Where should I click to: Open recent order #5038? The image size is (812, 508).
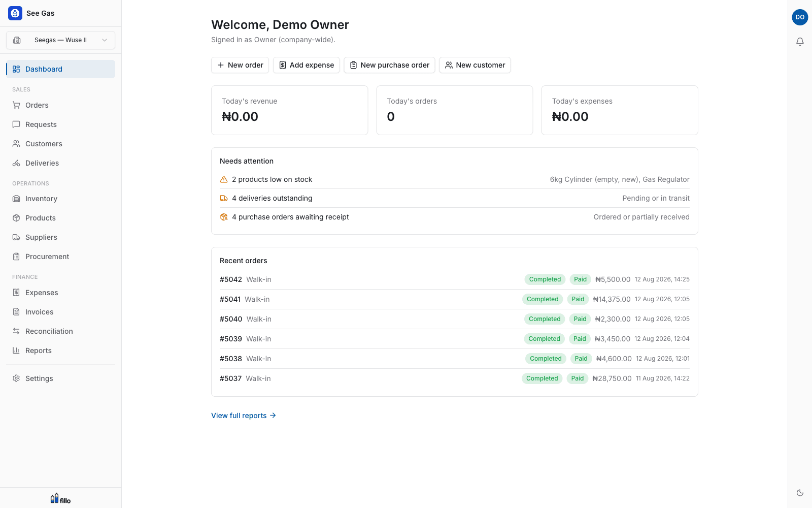(x=455, y=359)
